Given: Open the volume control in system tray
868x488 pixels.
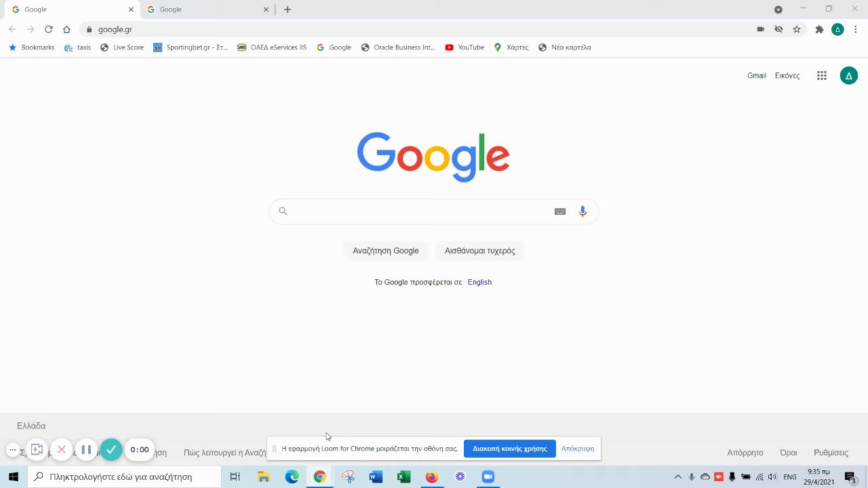Looking at the screenshot, I should [772, 477].
